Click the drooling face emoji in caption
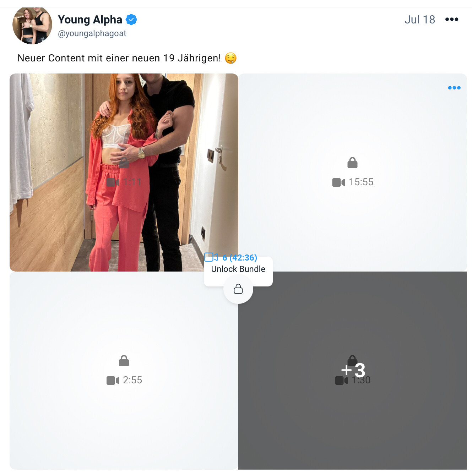472x476 pixels. [231, 58]
